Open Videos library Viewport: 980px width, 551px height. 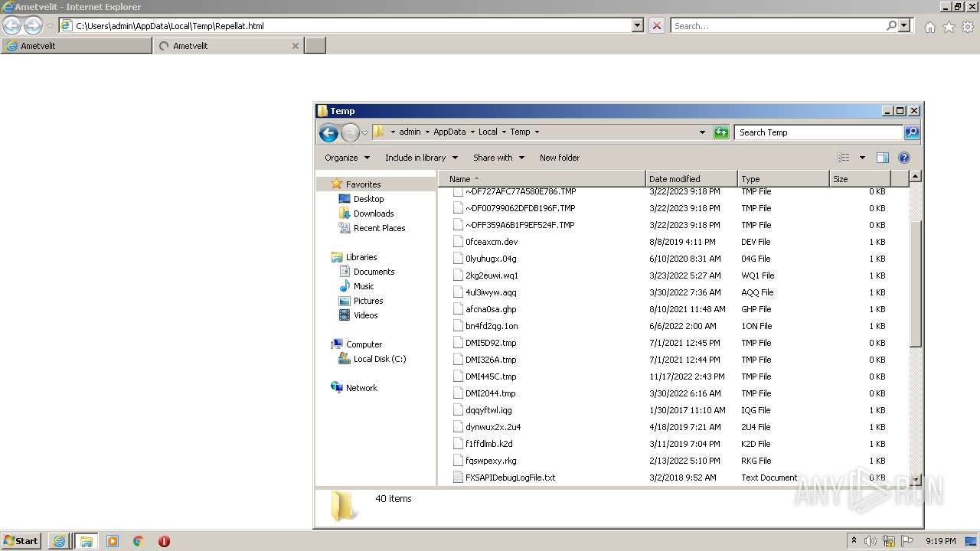coord(365,315)
